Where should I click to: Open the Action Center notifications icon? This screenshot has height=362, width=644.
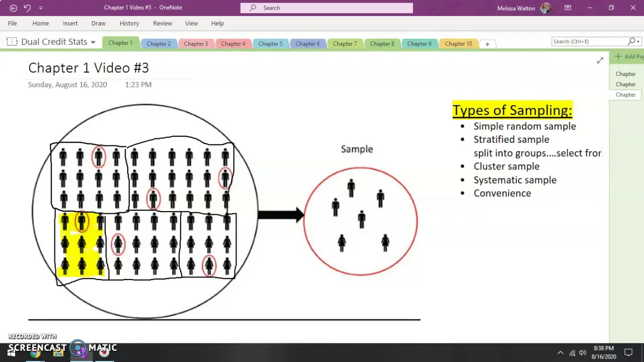click(628, 353)
